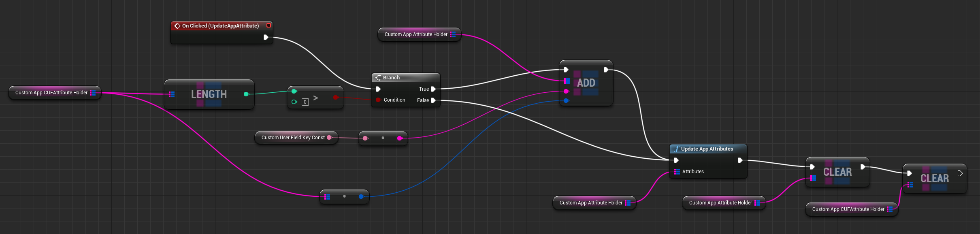Select the leftmost Custom App CUFAttribute Holder variable
This screenshot has height=234, width=980.
[x=51, y=93]
